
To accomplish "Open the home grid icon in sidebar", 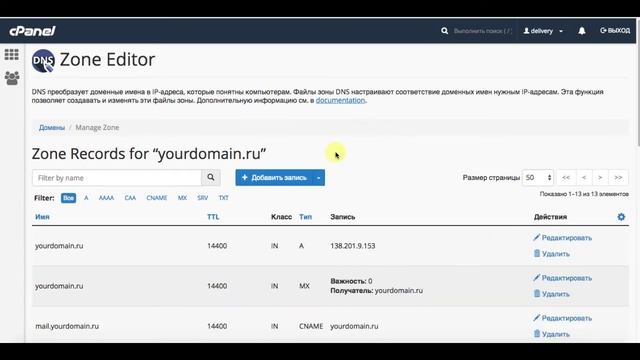I will click(11, 54).
